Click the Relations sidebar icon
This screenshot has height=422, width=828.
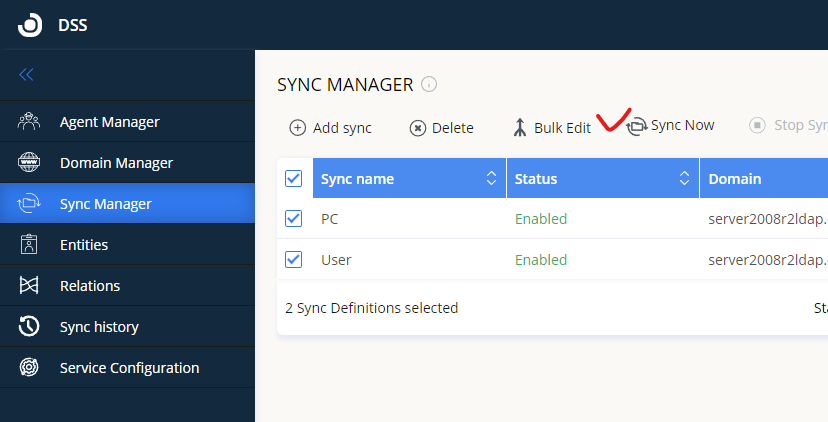(x=29, y=286)
